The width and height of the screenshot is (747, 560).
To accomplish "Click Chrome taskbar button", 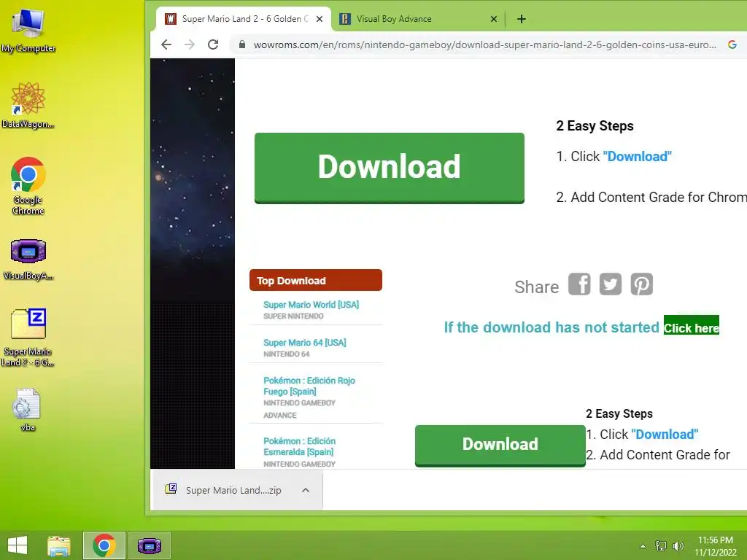I will [x=104, y=545].
